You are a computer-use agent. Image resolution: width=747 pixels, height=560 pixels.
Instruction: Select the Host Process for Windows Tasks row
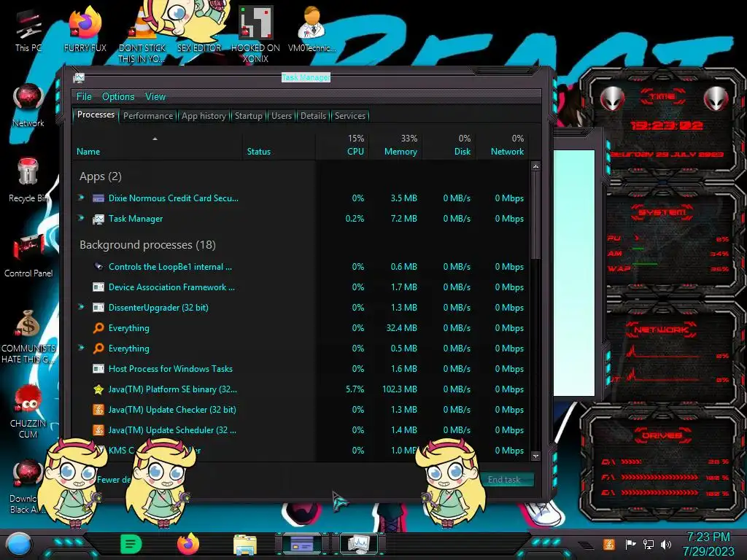tap(301, 368)
